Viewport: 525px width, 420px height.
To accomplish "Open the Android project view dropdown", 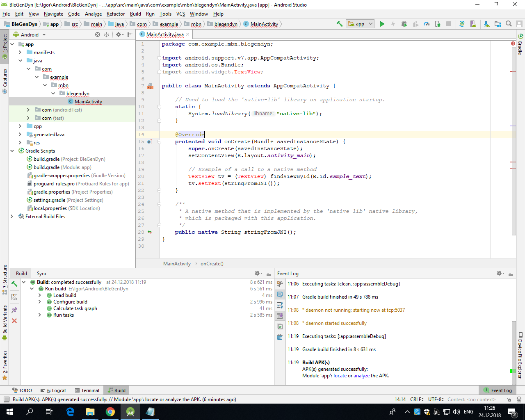I will pos(30,34).
